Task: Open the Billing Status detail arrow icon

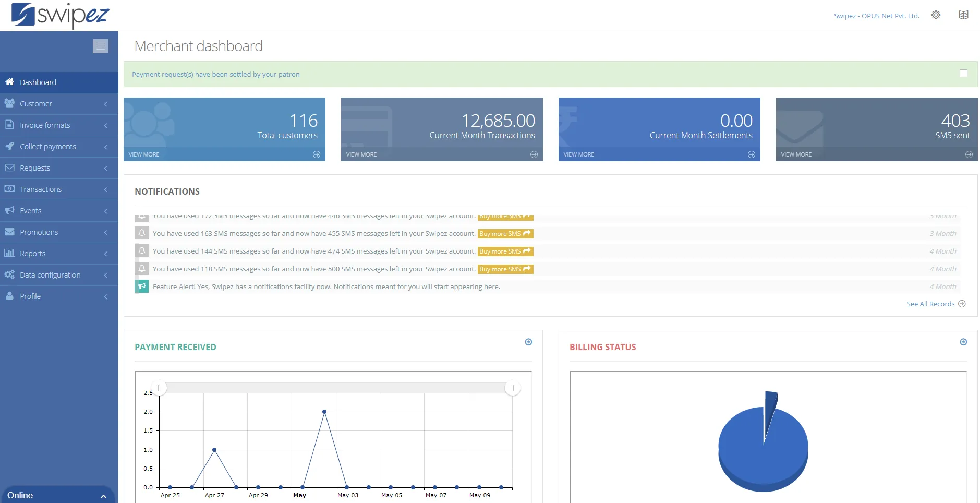Action: coord(962,342)
